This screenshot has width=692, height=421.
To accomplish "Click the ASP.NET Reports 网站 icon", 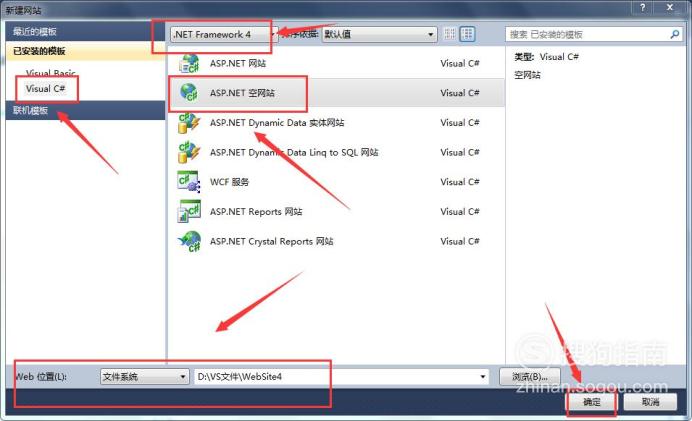I will click(189, 211).
